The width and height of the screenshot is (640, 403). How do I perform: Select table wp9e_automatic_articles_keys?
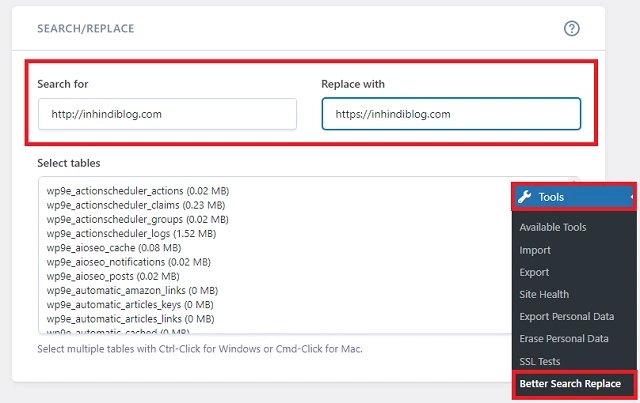130,305
